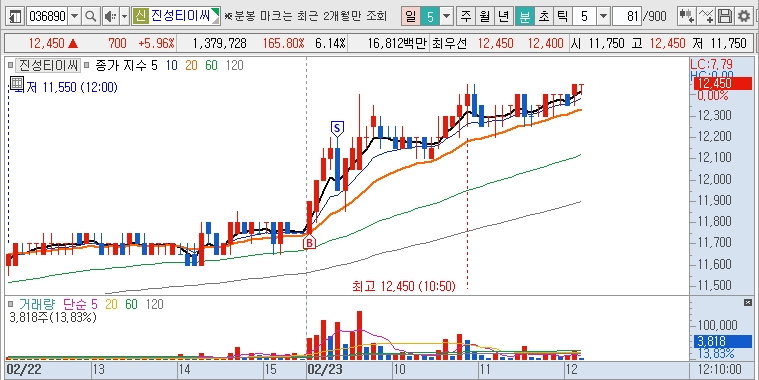Click the add indicator line icon
The image size is (759, 380).
(706, 17)
